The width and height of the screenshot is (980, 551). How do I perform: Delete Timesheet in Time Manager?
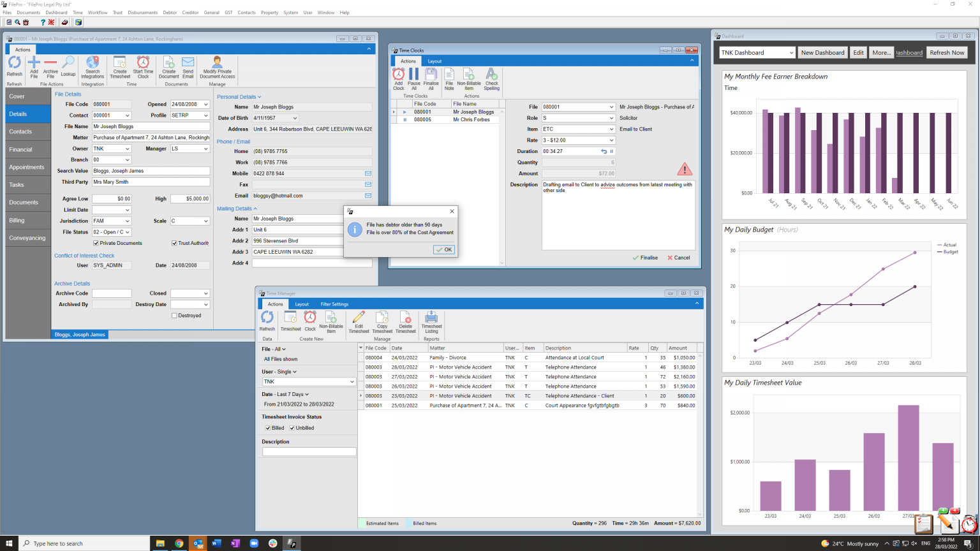[406, 323]
